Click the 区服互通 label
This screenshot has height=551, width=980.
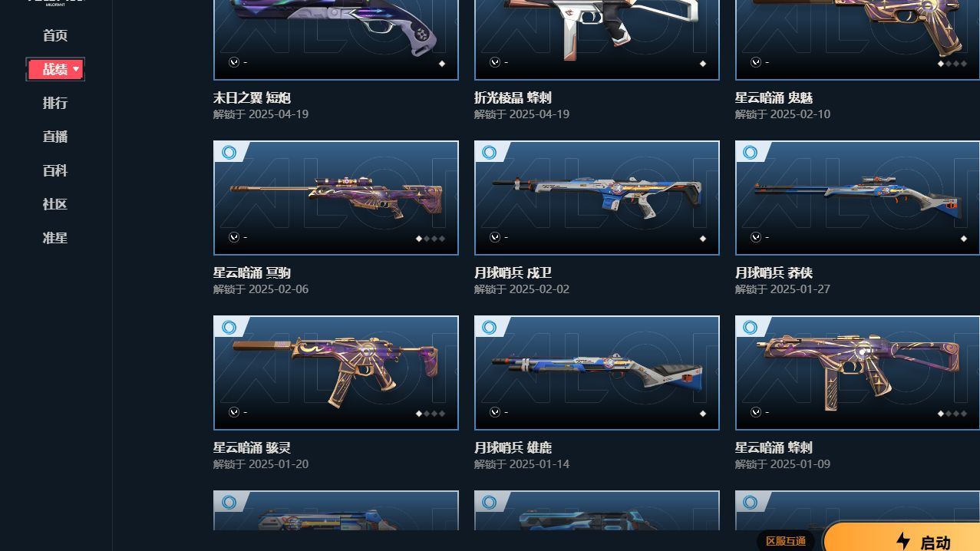point(786,541)
